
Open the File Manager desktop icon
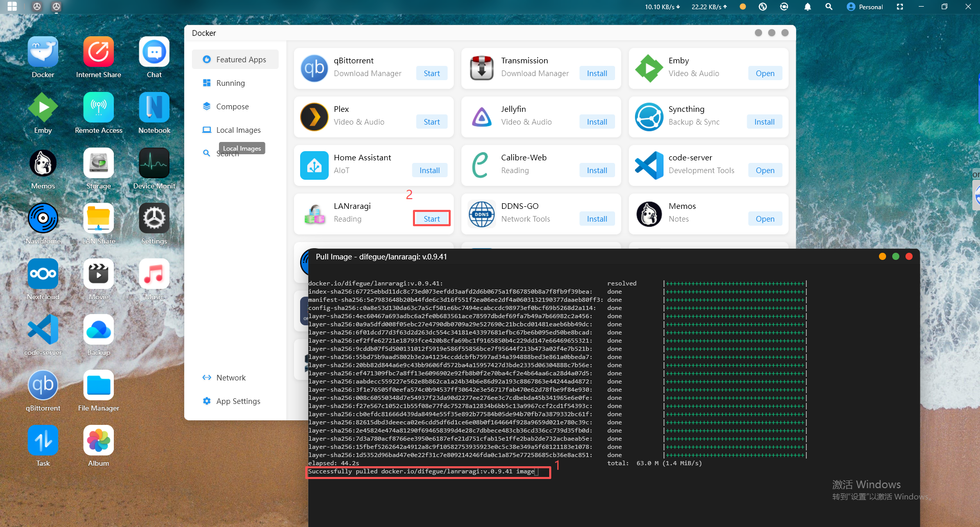(99, 386)
